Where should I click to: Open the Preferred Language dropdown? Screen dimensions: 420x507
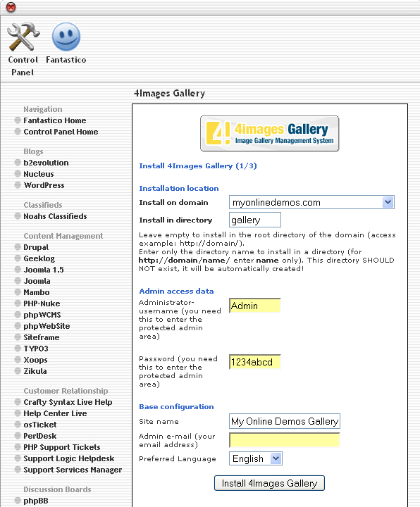256,458
